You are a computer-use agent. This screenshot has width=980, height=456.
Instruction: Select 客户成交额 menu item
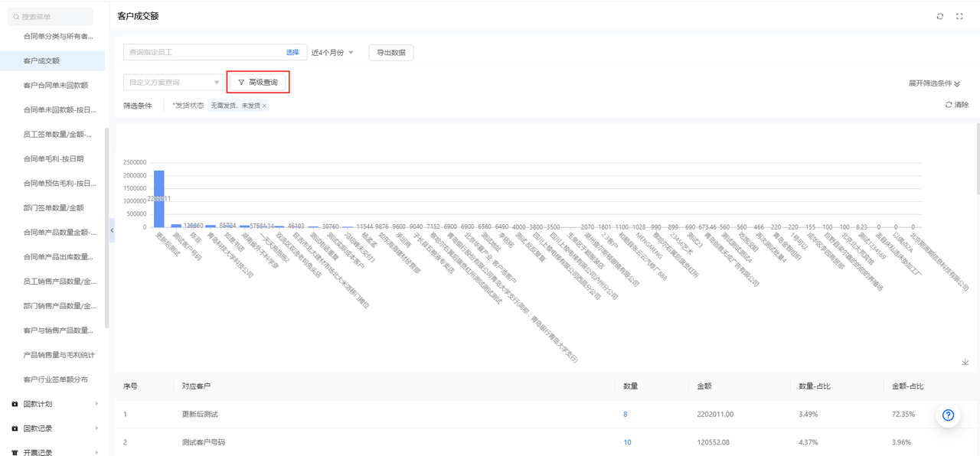pyautogui.click(x=52, y=60)
